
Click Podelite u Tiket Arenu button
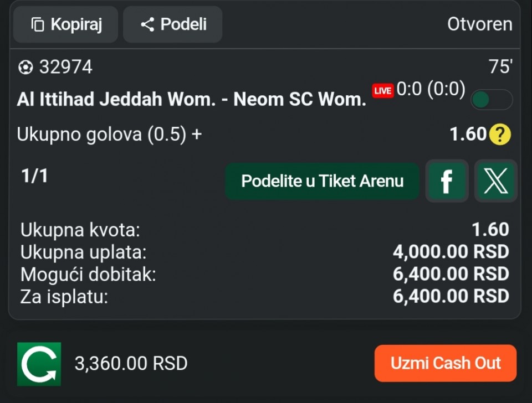pyautogui.click(x=322, y=181)
